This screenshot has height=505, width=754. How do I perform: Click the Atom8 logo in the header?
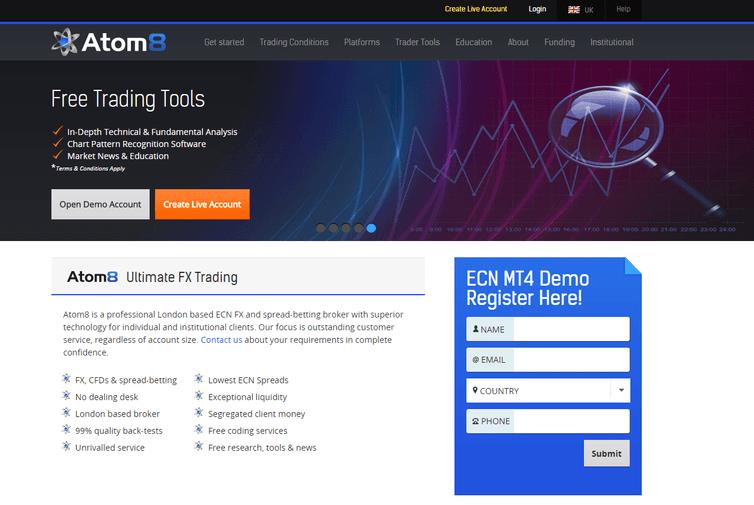(109, 42)
